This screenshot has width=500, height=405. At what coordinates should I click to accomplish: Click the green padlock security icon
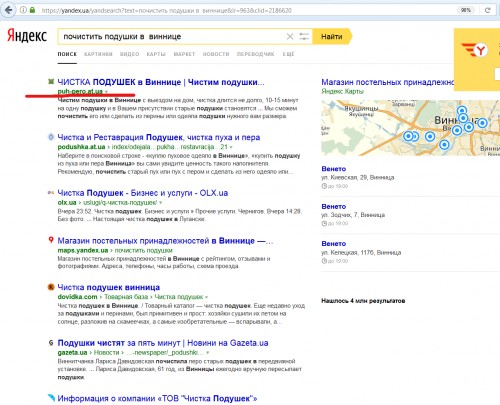[32, 10]
